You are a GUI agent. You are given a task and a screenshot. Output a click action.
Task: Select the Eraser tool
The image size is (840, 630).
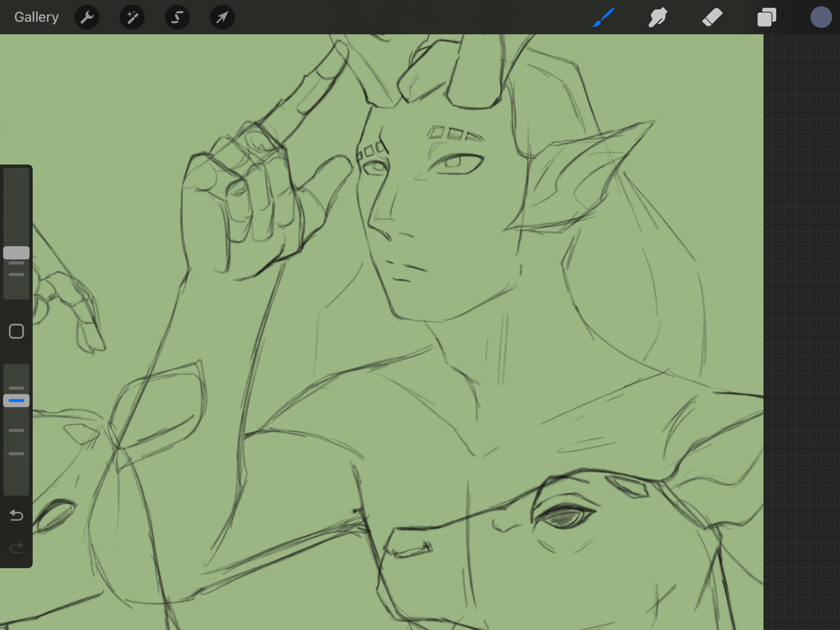(x=712, y=17)
